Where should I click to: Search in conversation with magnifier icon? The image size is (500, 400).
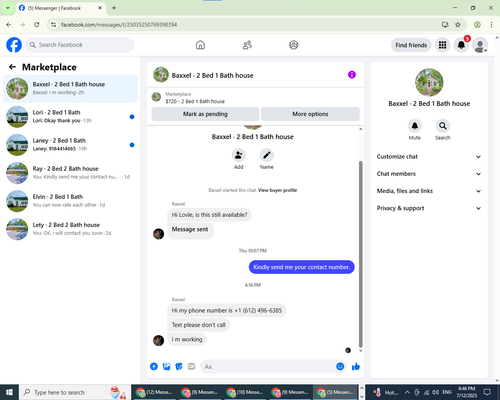click(x=443, y=126)
